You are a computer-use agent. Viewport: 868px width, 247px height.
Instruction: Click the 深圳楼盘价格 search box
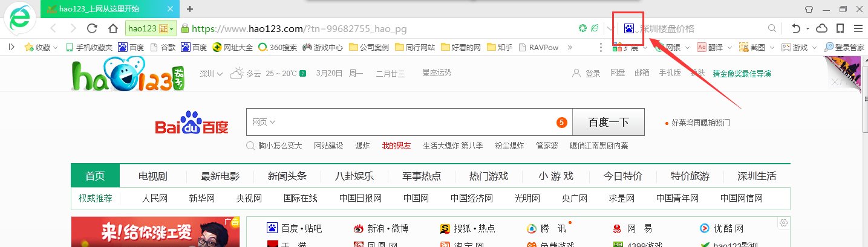tap(702, 28)
